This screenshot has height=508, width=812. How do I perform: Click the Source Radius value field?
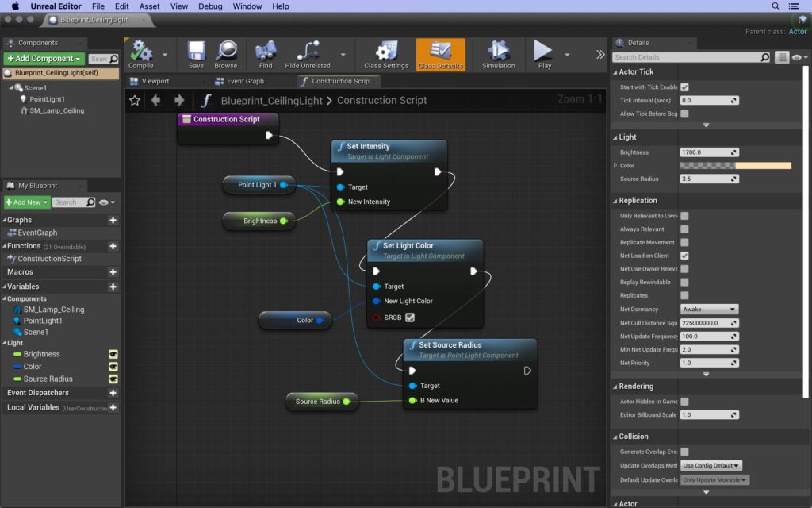click(x=709, y=179)
